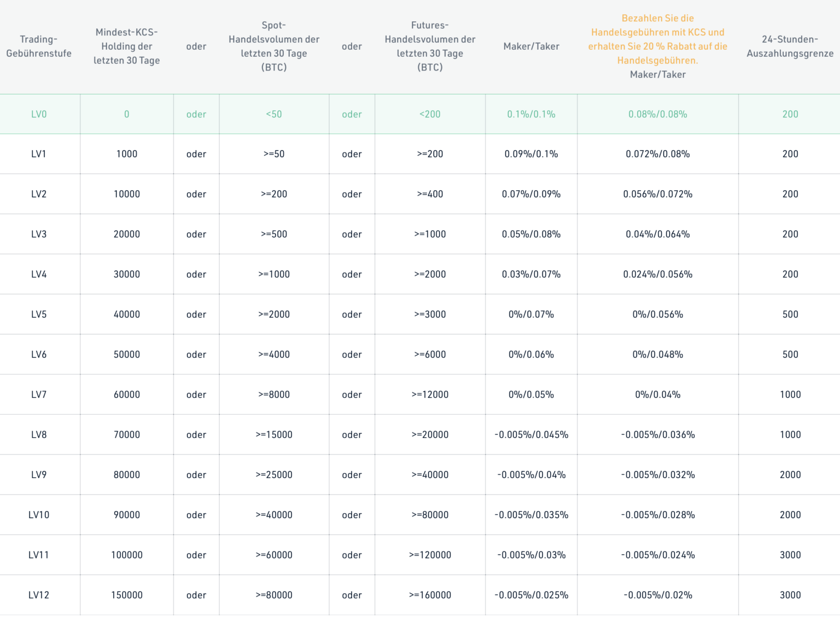
Task: Click the Mindest-KCS-Holding column header
Action: point(126,46)
